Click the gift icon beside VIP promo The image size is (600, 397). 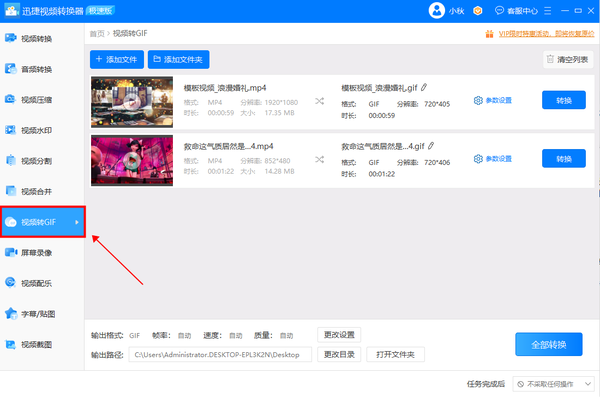tap(489, 34)
